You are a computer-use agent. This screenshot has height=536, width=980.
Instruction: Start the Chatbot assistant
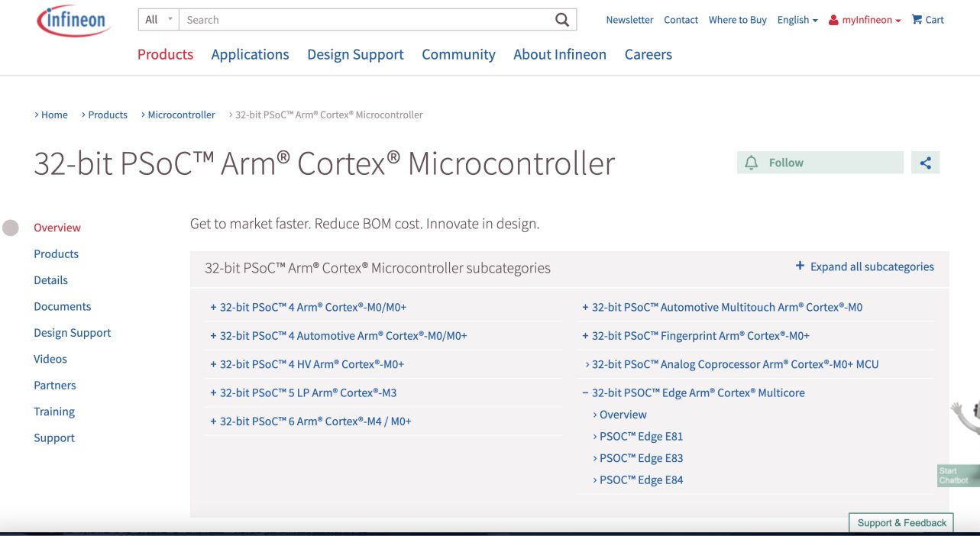click(x=957, y=475)
